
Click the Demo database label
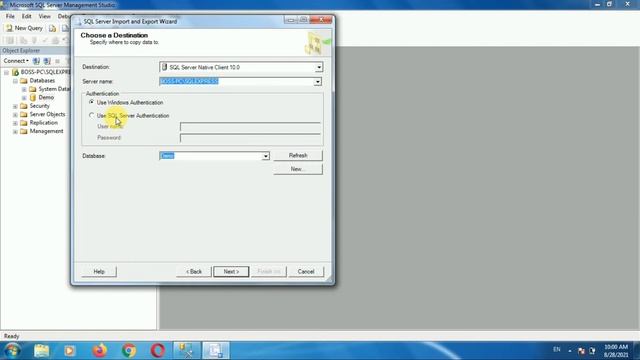(46, 98)
